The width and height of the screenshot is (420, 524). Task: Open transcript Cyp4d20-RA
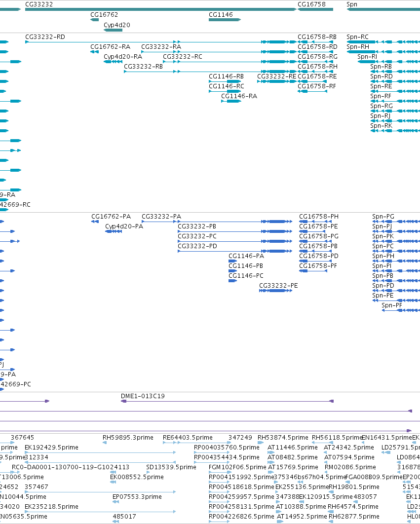(123, 57)
